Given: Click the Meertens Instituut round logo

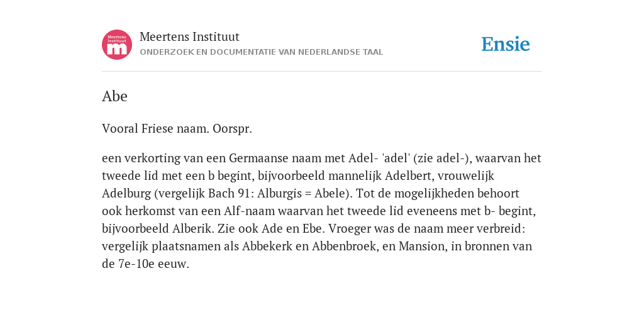Looking at the screenshot, I should coord(117,45).
